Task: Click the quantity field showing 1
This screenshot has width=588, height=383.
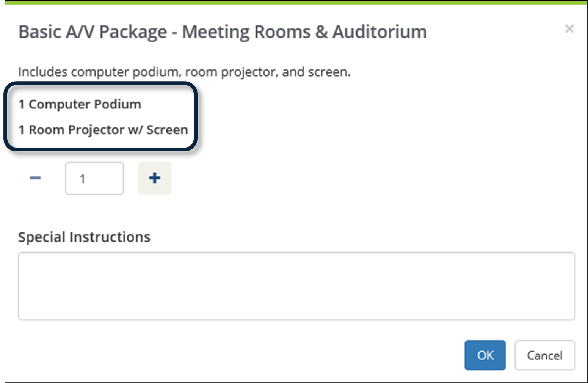Action: [x=94, y=178]
